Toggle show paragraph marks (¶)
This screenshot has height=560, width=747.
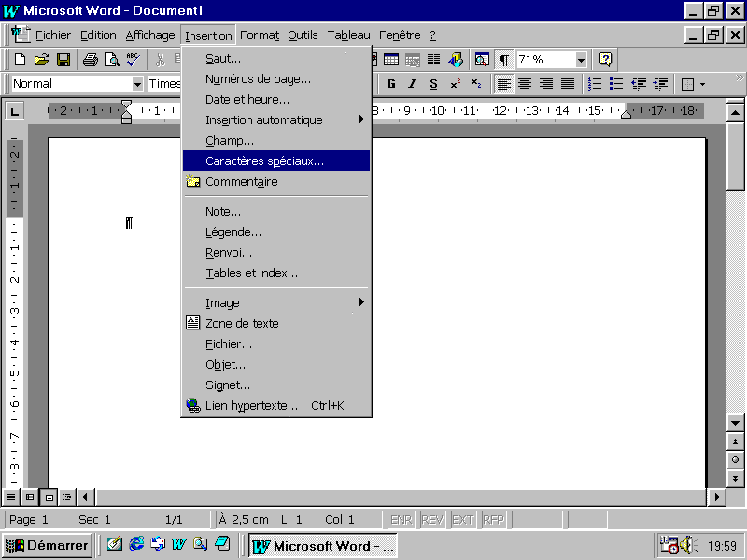[x=503, y=60]
